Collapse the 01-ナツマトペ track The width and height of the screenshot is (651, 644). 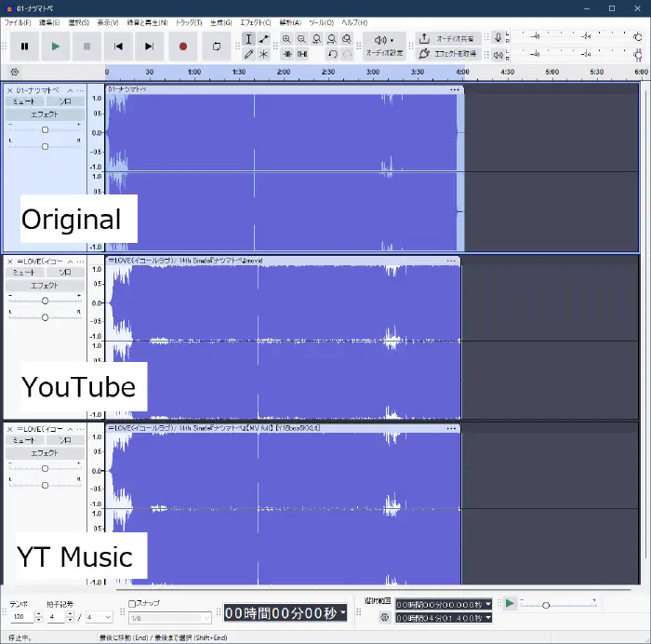(70, 90)
